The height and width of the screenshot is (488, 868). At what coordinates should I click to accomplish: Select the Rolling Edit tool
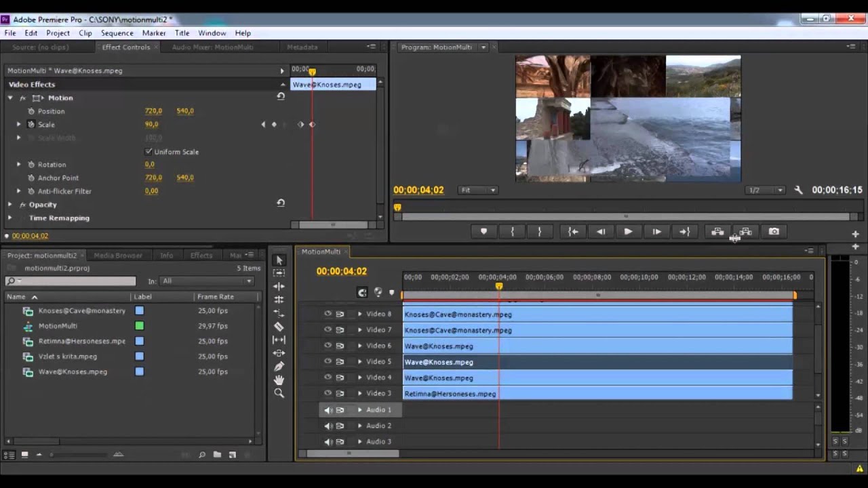click(x=279, y=300)
